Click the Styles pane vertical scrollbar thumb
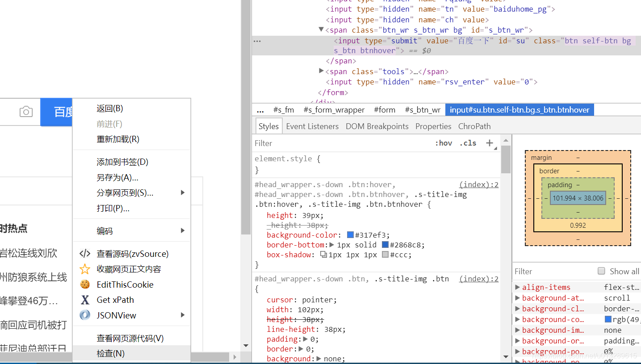Viewport: 641px width, 364px height. coord(506,159)
